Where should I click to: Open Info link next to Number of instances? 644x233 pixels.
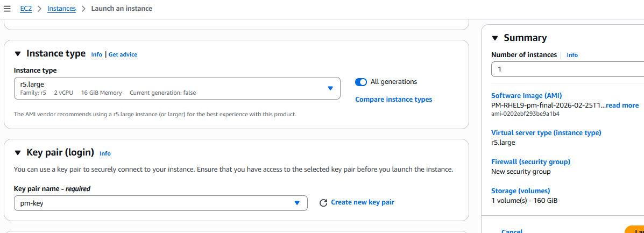572,55
